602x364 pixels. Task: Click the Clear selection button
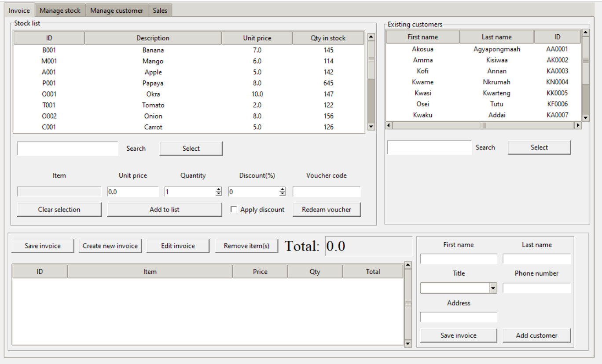coord(59,210)
